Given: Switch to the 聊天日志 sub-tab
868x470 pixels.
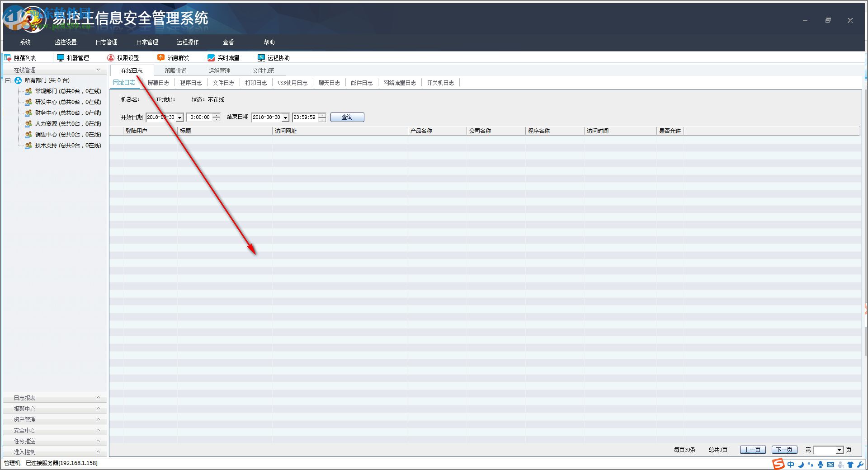Looking at the screenshot, I should pyautogui.click(x=329, y=83).
